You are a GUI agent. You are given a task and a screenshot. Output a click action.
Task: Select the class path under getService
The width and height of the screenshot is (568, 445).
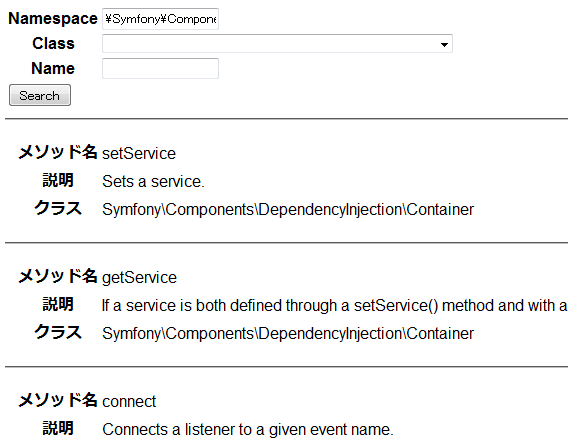(288, 333)
